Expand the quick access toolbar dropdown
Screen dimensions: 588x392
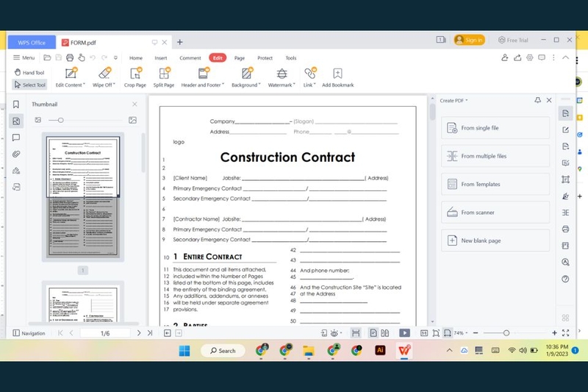[115, 58]
